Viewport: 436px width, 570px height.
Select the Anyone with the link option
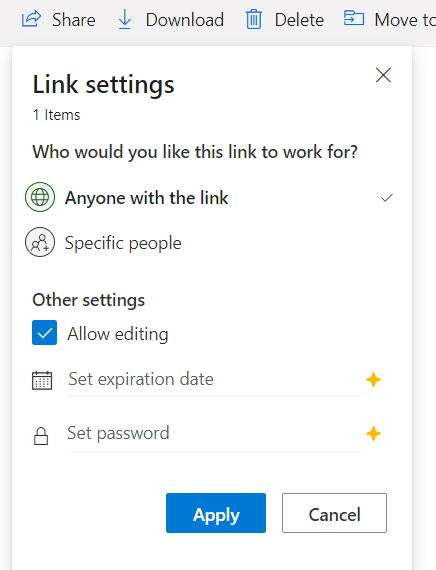pos(209,197)
